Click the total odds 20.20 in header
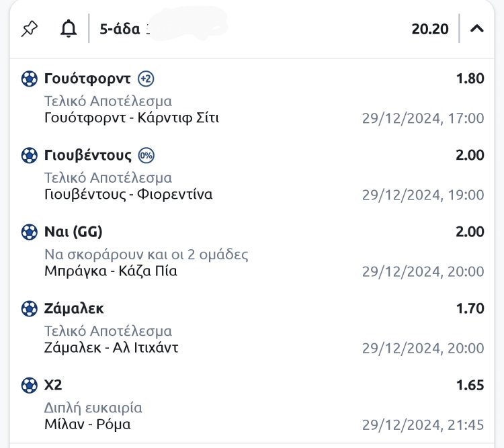Image resolution: width=504 pixels, height=448 pixels. 430,30
